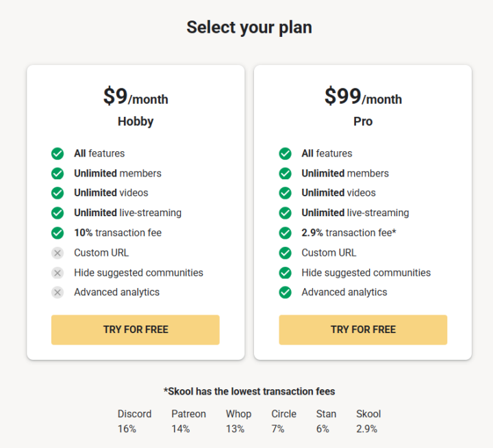The image size is (493, 448).
Task: Click the gray X beside Hobby Custom URL
Action: click(58, 253)
